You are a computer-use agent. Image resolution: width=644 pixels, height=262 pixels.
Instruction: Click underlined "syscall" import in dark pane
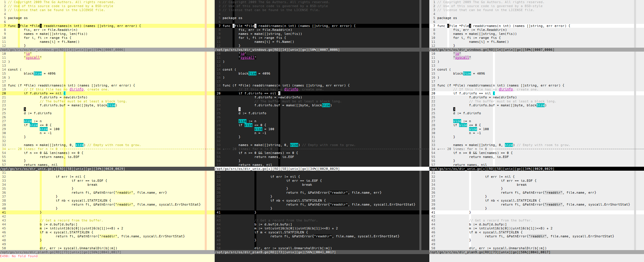[x=247, y=58]
